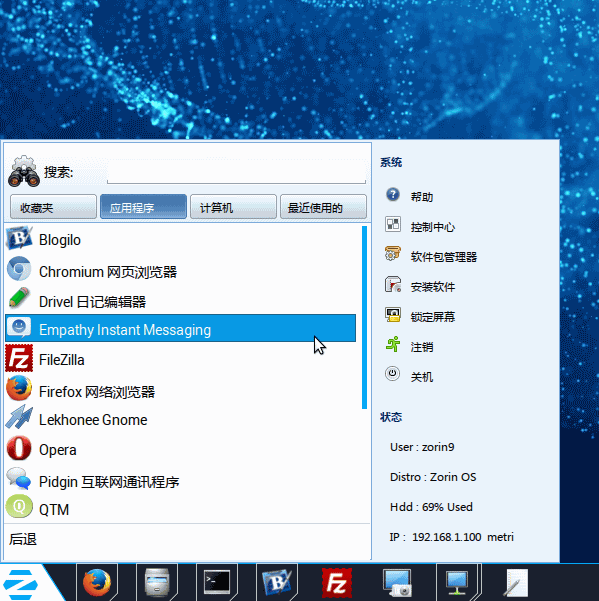599x601 pixels.
Task: Open Pidgin messenger icon
Action: (19, 478)
